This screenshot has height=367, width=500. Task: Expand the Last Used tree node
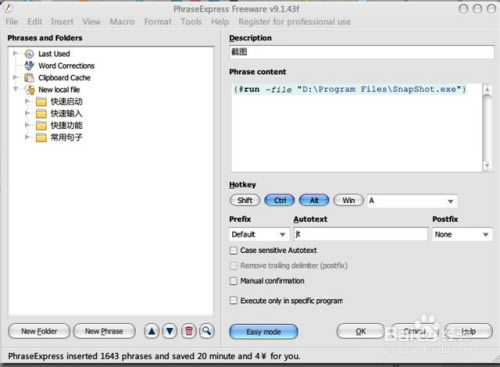click(x=15, y=53)
